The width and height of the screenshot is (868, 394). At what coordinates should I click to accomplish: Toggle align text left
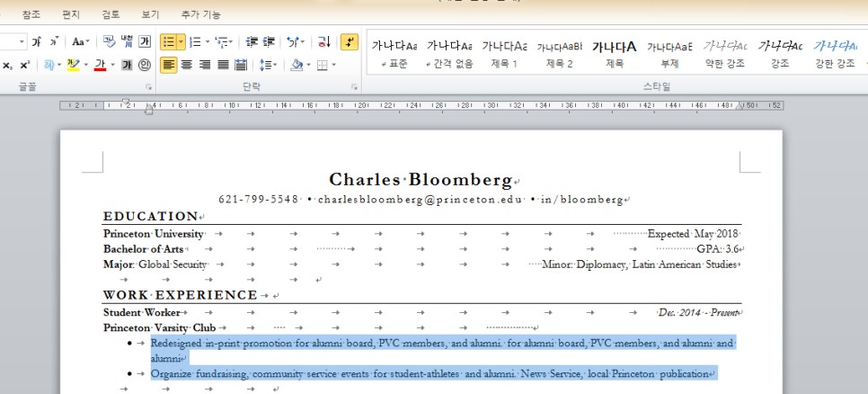click(x=168, y=66)
